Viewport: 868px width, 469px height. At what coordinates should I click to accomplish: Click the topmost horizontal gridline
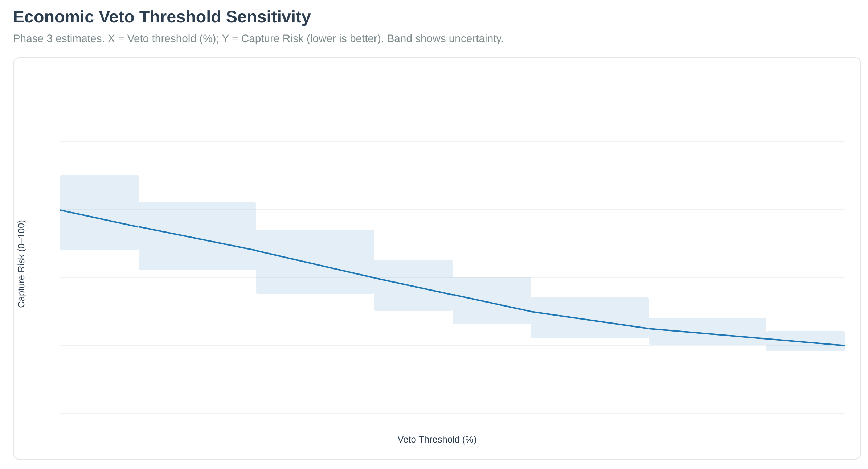click(x=452, y=74)
